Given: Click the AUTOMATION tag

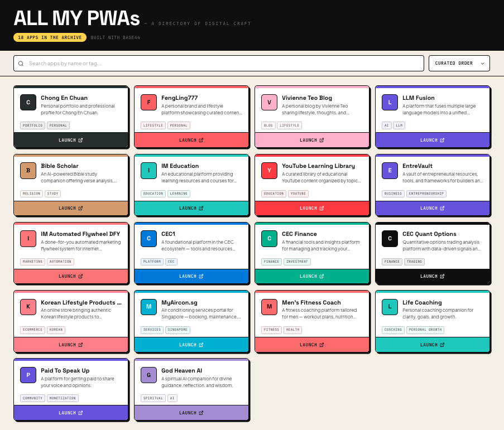Looking at the screenshot, I should 60,262.
